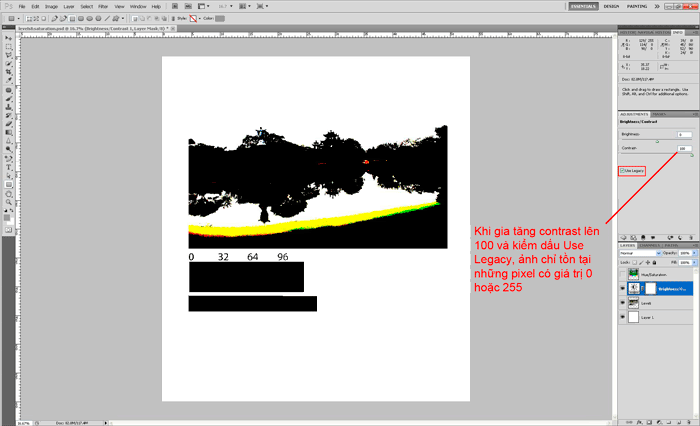
Task: Open the Filter menu
Action: point(103,6)
